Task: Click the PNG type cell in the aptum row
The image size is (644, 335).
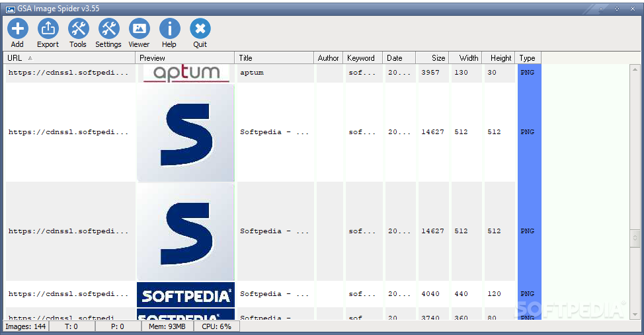Action: click(530, 73)
